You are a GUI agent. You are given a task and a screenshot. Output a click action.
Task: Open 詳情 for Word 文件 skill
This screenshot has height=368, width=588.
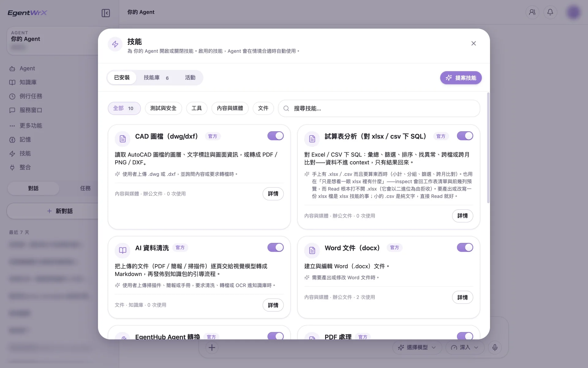click(462, 297)
